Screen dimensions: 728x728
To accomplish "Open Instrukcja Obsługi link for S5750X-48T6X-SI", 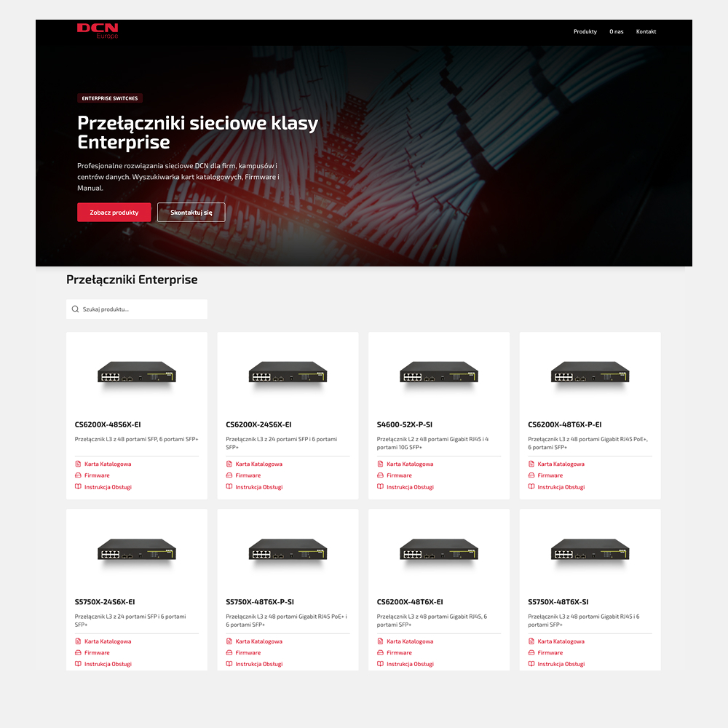I will [561, 665].
